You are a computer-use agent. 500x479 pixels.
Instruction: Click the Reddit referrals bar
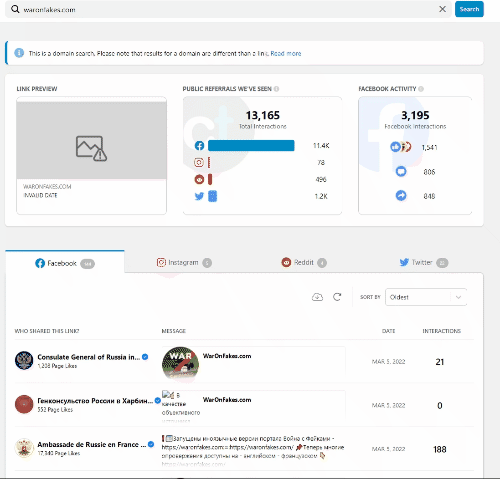(210, 179)
